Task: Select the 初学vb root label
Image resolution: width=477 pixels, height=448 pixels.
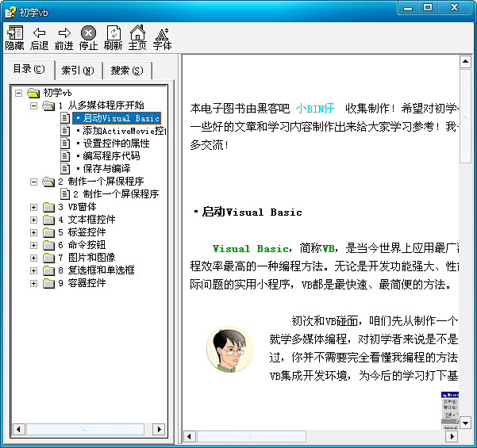Action: click(57, 93)
